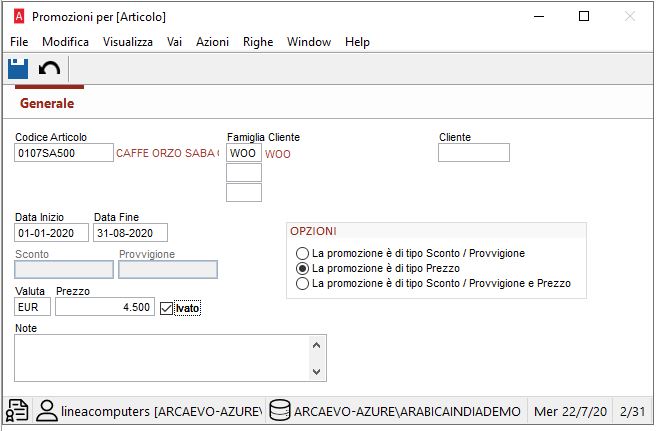Click the Undo arrow icon
This screenshot has width=663, height=431.
[49, 69]
